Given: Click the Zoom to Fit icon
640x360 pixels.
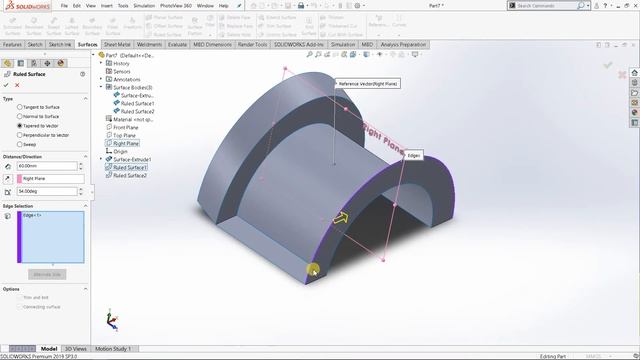Looking at the screenshot, I should [x=310, y=54].
